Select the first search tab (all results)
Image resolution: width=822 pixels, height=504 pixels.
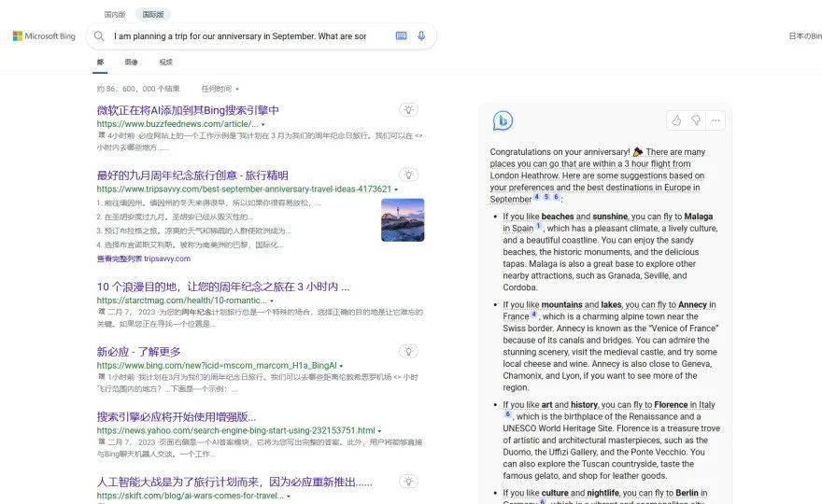(x=100, y=63)
